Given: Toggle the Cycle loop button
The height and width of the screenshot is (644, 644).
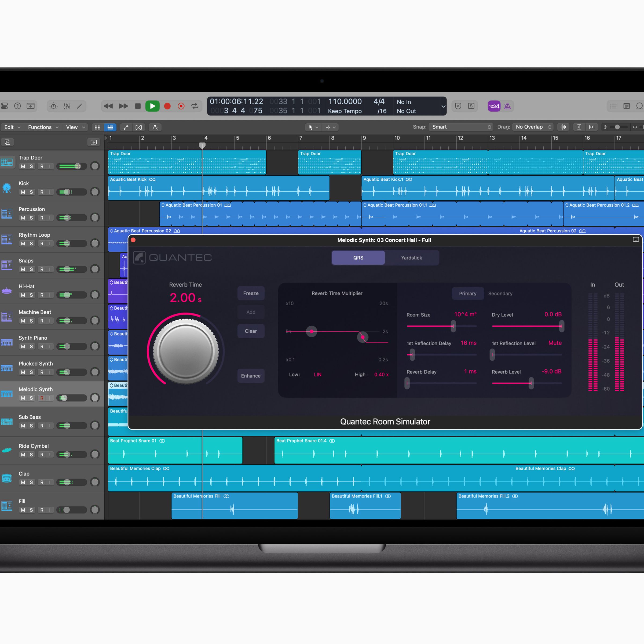Looking at the screenshot, I should tap(195, 106).
